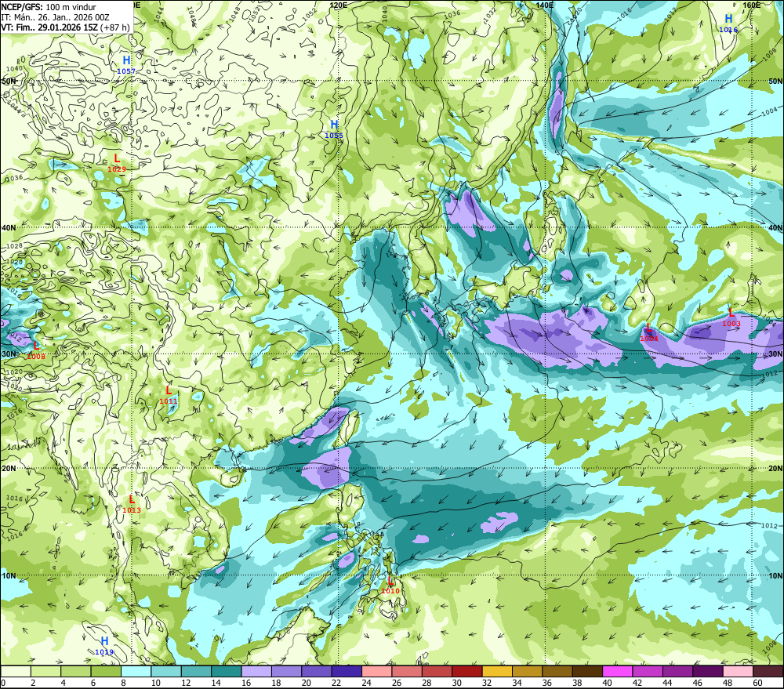Click the L 1010 low pressure marker
The height and width of the screenshot is (689, 784).
390,585
